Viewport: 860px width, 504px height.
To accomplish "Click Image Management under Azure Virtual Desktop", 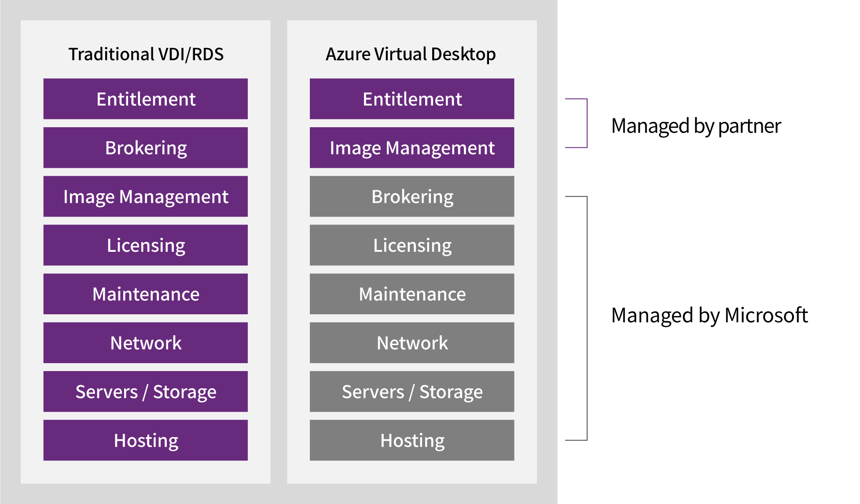I will click(x=412, y=148).
